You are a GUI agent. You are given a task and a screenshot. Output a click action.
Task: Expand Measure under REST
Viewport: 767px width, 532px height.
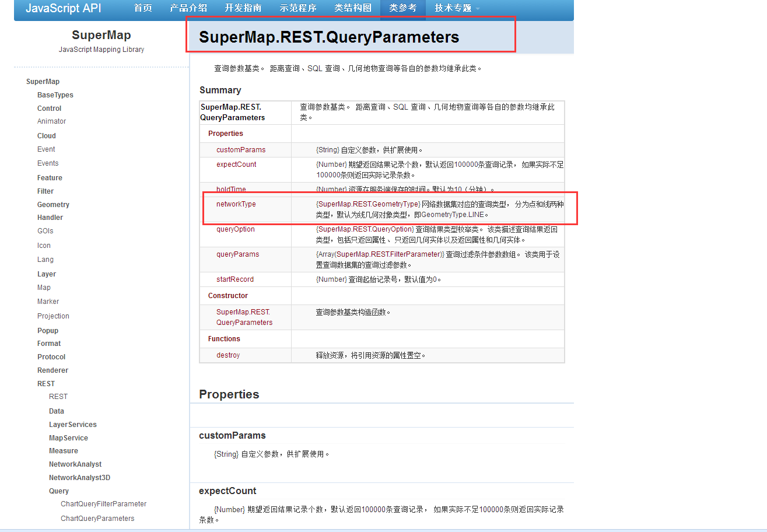[64, 451]
